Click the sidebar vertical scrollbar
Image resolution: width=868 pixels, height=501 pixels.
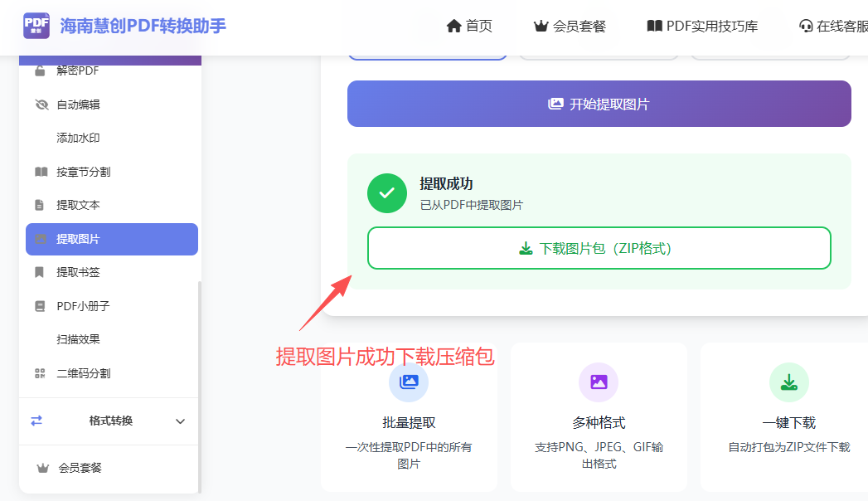(x=200, y=387)
